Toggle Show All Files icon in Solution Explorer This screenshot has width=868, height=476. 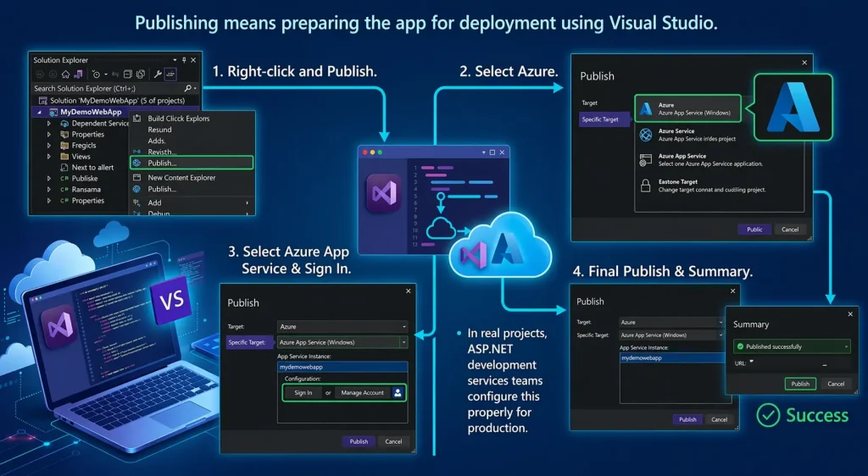coord(141,74)
